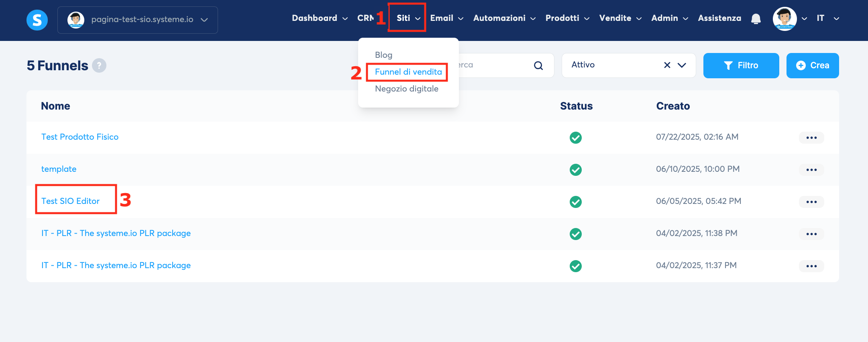Screen dimensions: 868x342
Task: Click the Systeme.io S logo
Action: (x=37, y=20)
